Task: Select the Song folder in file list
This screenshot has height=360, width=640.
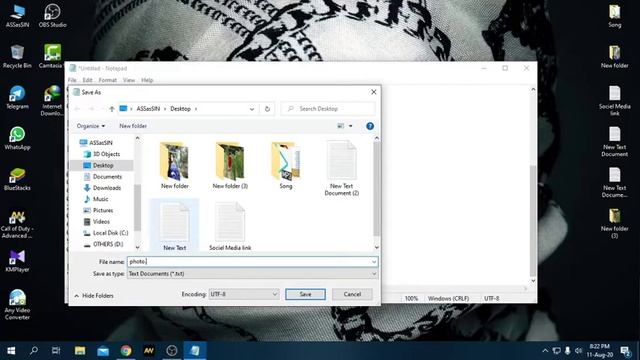Action: coord(286,166)
